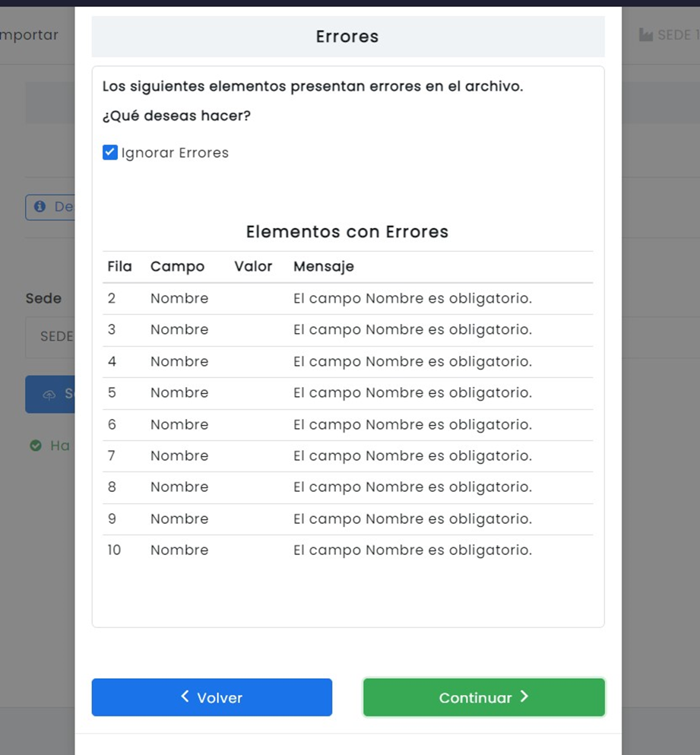The image size is (700, 755).
Task: Click the green check circle icon
Action: [x=36, y=446]
